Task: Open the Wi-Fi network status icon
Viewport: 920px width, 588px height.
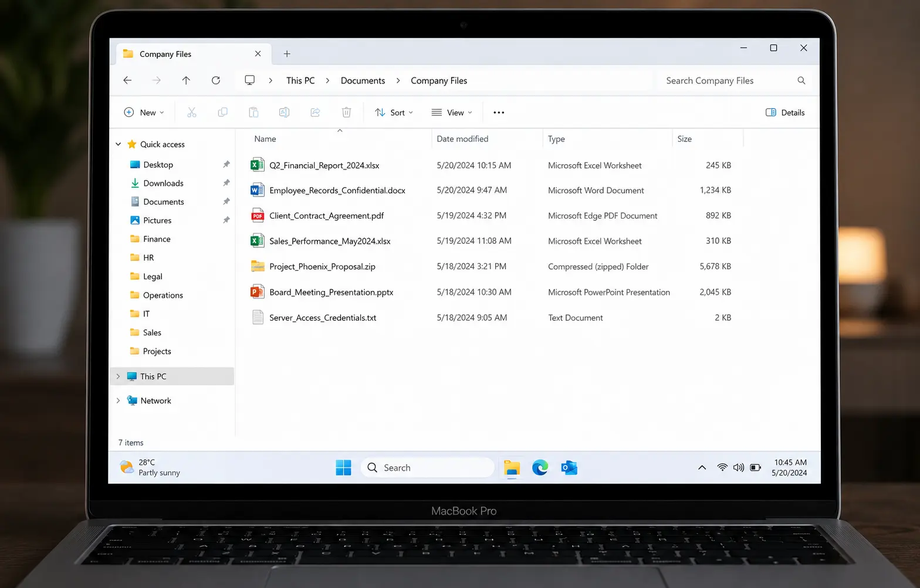Action: point(722,467)
